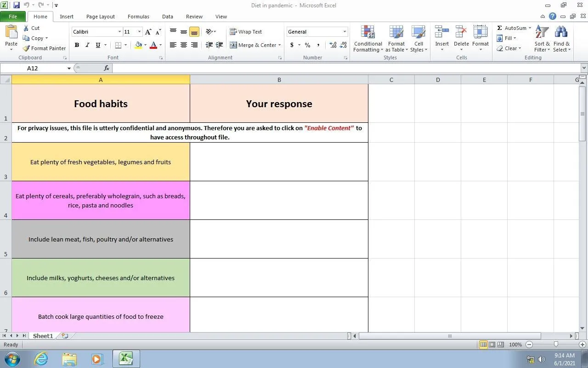Click the Insert Function fx icon
The height and width of the screenshot is (368, 588).
click(x=107, y=68)
